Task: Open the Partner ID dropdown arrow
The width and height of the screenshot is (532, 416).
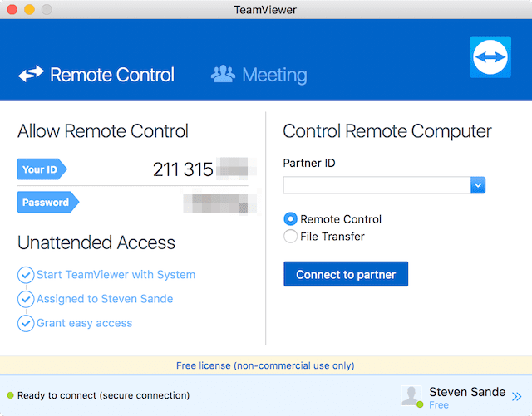Action: pos(478,185)
